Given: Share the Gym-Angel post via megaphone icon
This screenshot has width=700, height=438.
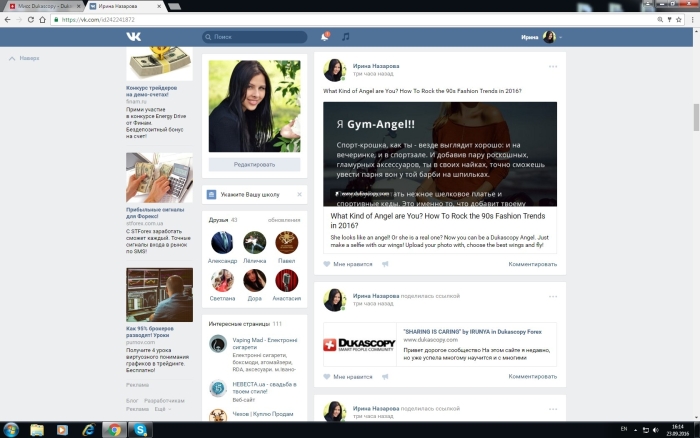Looking at the screenshot, I should (x=385, y=264).
